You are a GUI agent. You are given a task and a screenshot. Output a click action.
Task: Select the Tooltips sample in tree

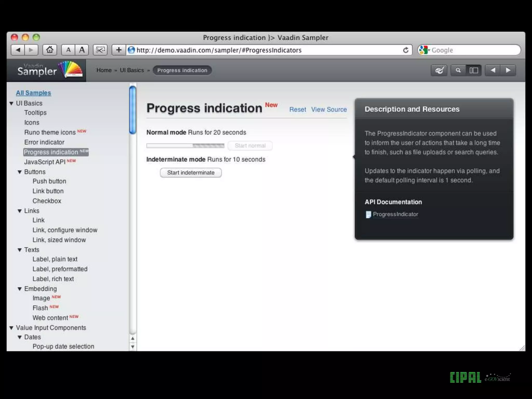point(35,113)
